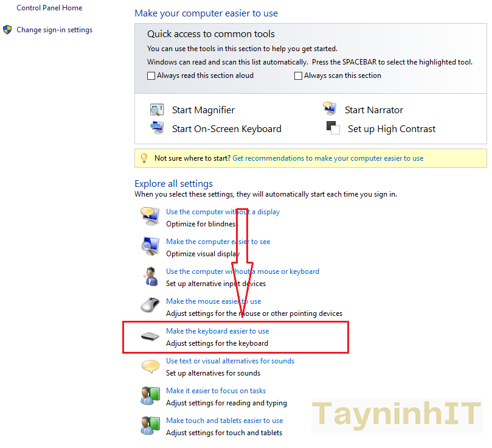This screenshot has width=492, height=448.
Task: Click the Narrator icon
Action: (x=330, y=109)
